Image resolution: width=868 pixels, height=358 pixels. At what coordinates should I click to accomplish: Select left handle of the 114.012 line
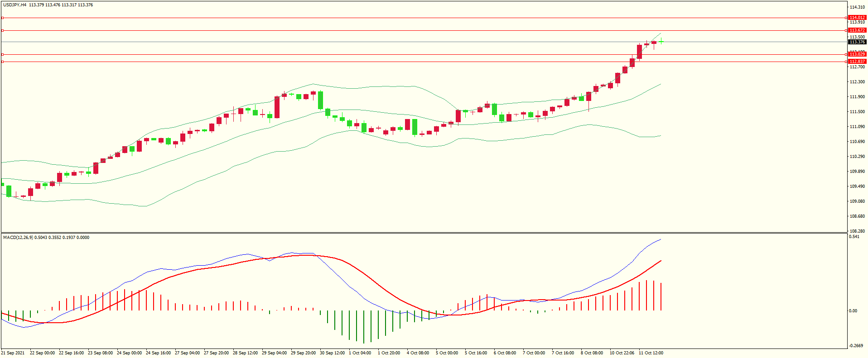2,18
